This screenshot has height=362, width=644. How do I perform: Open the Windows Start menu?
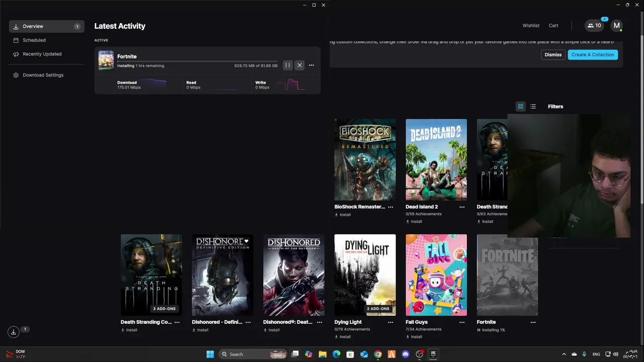click(210, 354)
